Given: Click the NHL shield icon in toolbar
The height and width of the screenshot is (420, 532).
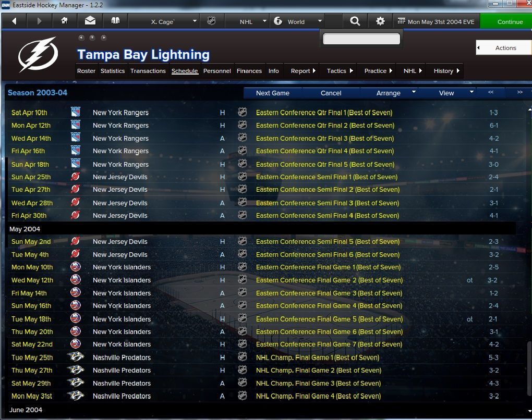Looking at the screenshot, I should click(x=211, y=21).
